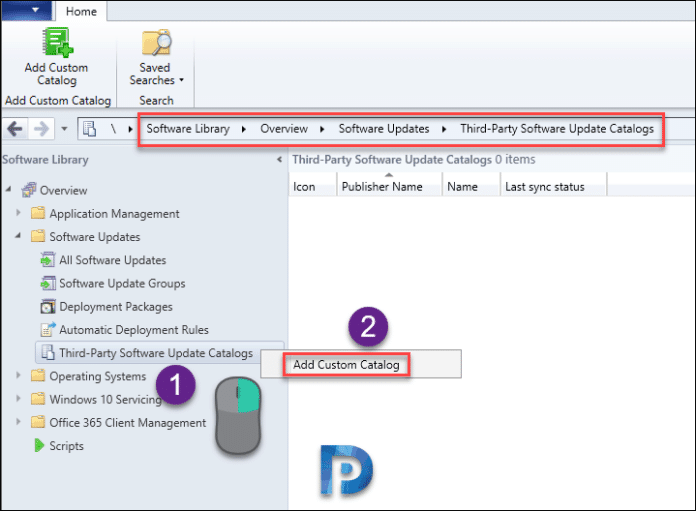Image resolution: width=696 pixels, height=511 pixels.
Task: Select Software Updates in the breadcrumb
Action: tap(384, 129)
